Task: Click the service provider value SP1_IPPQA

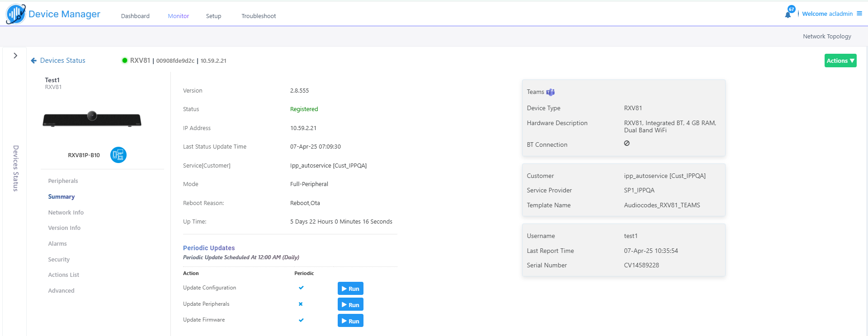Action: point(639,191)
